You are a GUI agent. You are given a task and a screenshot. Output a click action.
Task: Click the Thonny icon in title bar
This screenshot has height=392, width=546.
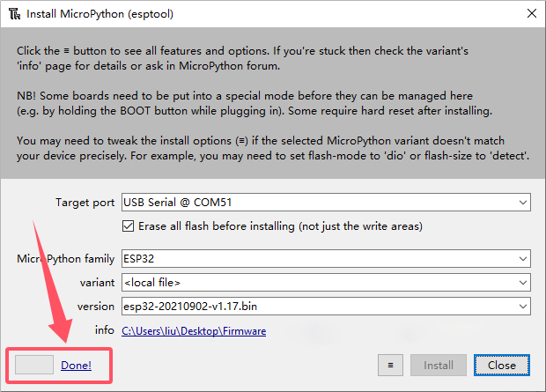click(15, 14)
